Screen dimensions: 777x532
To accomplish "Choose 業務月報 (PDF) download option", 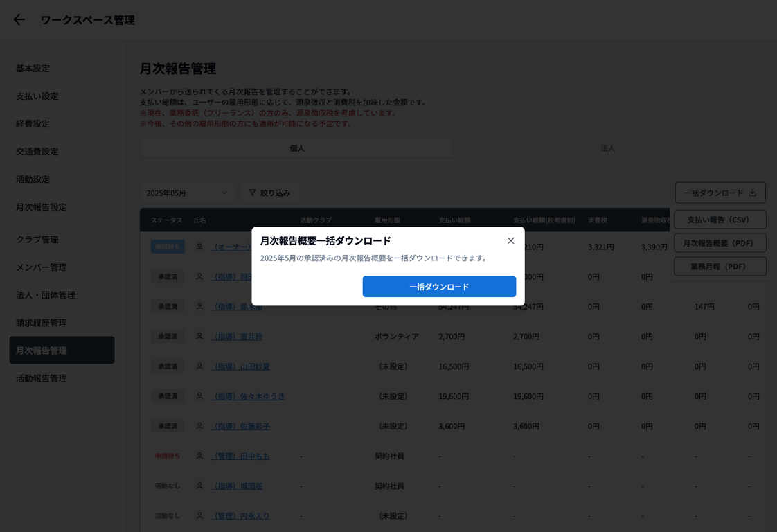I will (720, 267).
